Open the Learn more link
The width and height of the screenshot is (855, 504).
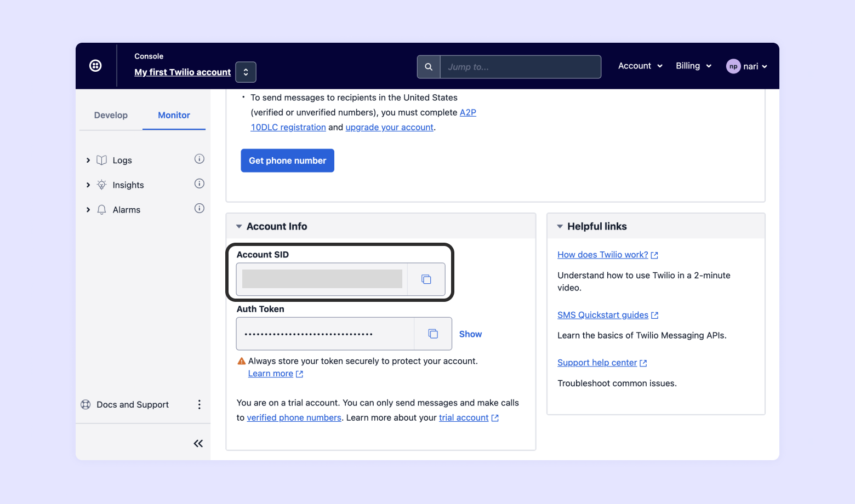[271, 374]
